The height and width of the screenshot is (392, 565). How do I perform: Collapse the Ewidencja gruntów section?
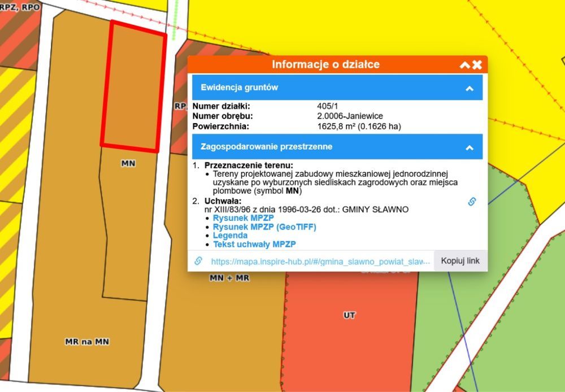(x=469, y=88)
